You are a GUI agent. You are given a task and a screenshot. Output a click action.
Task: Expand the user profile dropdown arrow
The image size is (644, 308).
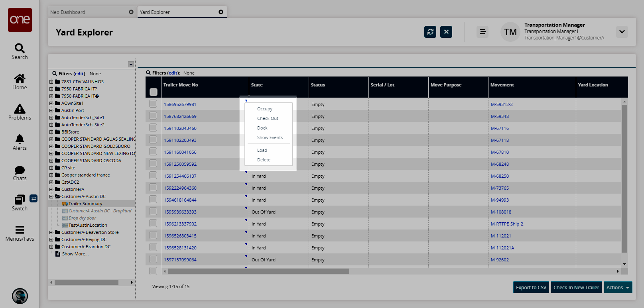click(622, 32)
